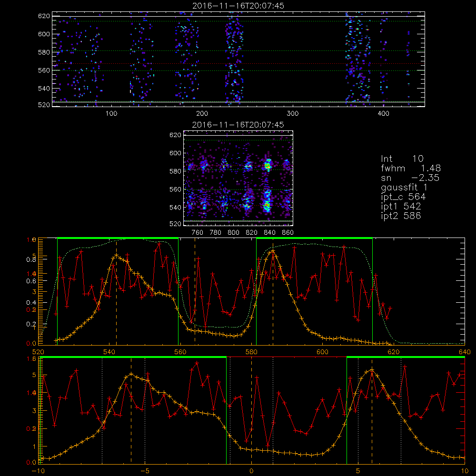This screenshot has width=476, height=476.
Task: Click the orange x-axis label '580' of the profile plot
Action: [251, 352]
